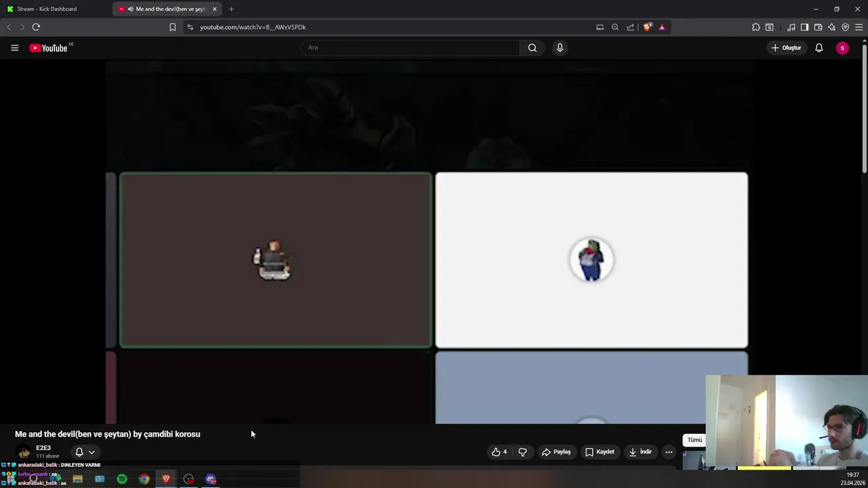This screenshot has width=868, height=488.
Task: Like the video with thumbs up
Action: click(499, 452)
